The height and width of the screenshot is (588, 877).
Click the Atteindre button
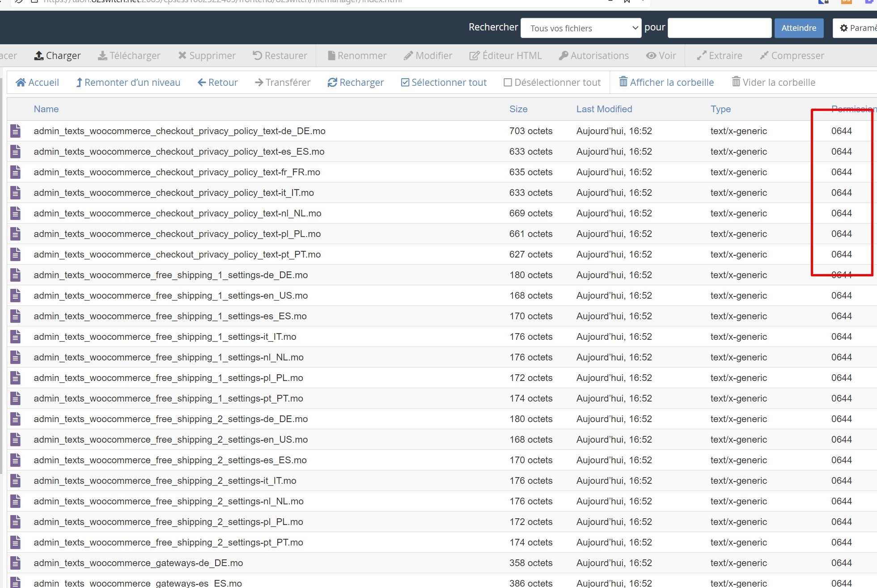(799, 28)
